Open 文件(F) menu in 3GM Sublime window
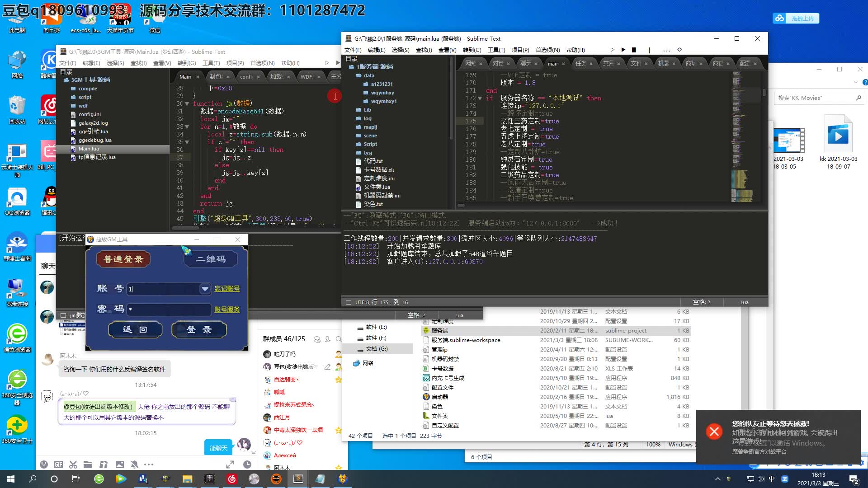868x488 pixels. coord(67,63)
